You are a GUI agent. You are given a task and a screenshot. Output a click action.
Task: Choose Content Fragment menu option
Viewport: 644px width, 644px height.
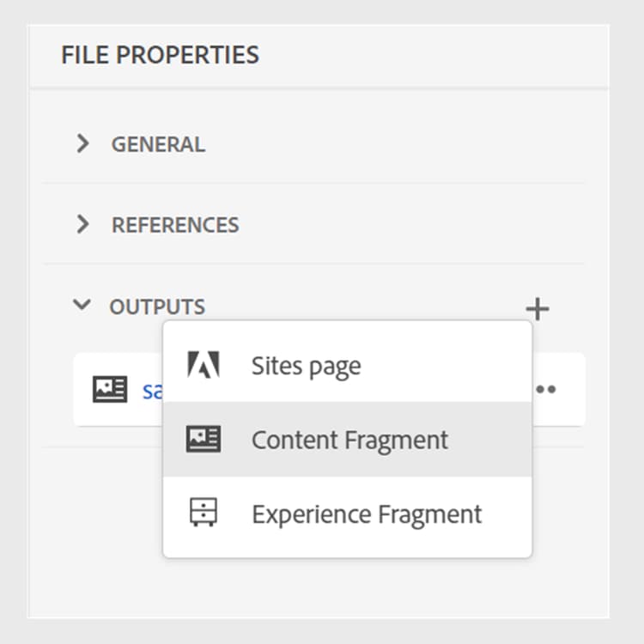(x=348, y=439)
